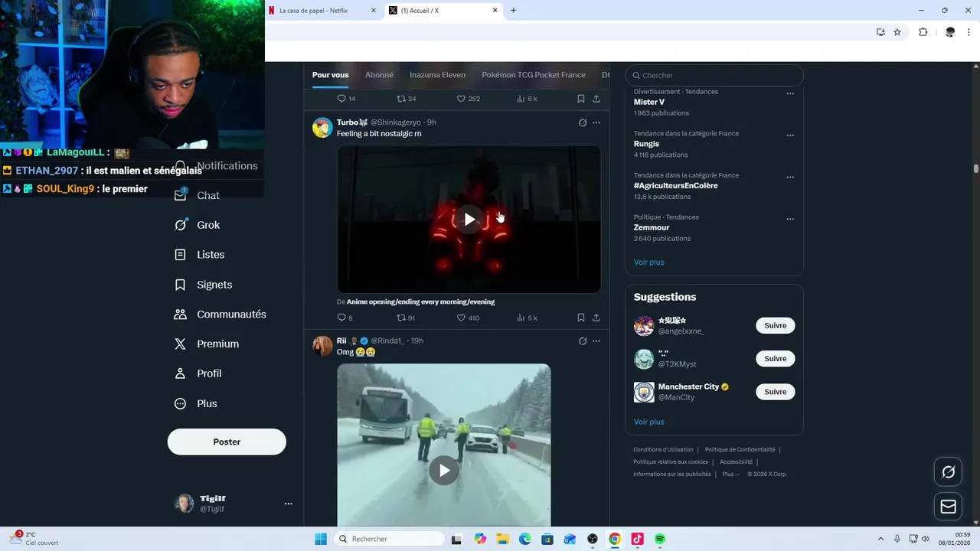The width and height of the screenshot is (980, 551).
Task: Click Voir plus under trends
Action: (649, 262)
